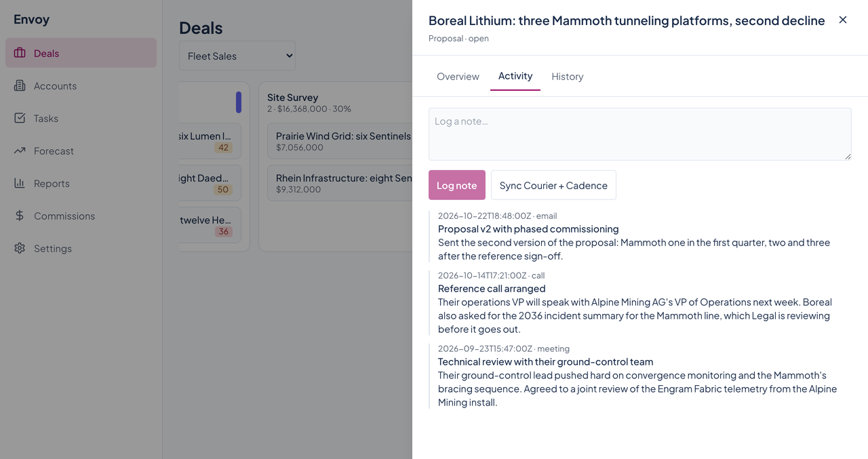Click the 2026-10-22T18:48:00Z email timestamp
Image resolution: width=868 pixels, height=459 pixels.
[x=497, y=216]
